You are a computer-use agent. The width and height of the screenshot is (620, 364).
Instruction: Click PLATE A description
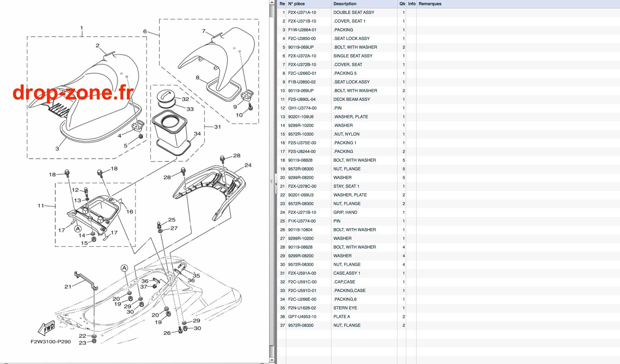click(342, 317)
